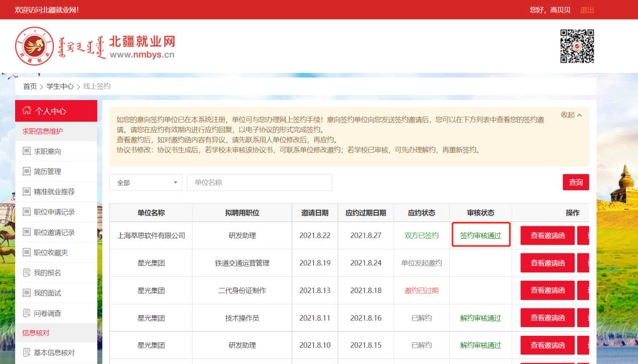The image size is (638, 364).
Task: Click the icon next to 我的报名
Action: 27,272
